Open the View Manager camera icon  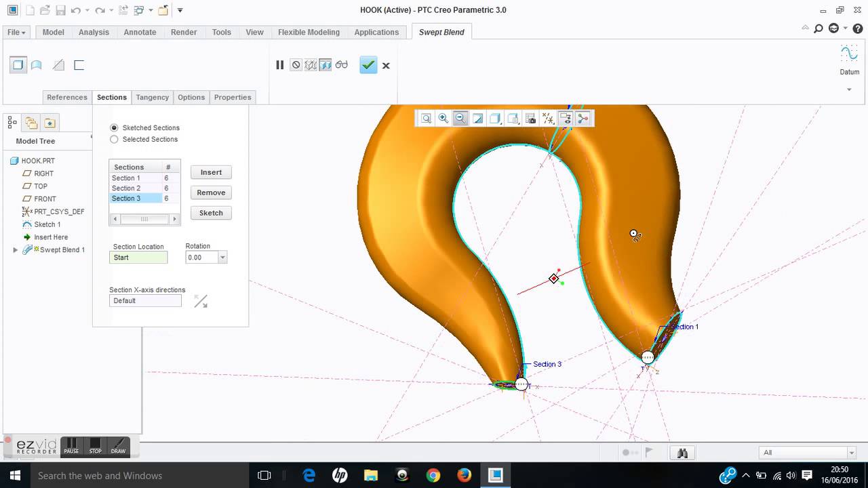pos(530,119)
